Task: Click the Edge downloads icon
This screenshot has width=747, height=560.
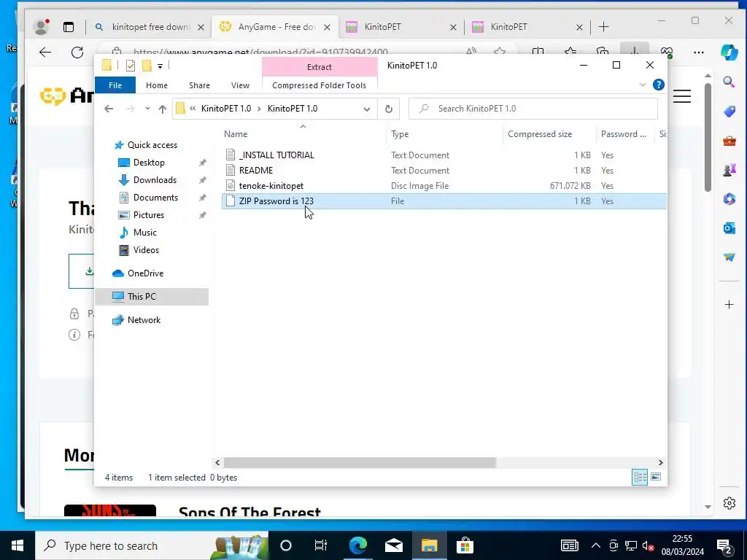Action: coord(634,50)
